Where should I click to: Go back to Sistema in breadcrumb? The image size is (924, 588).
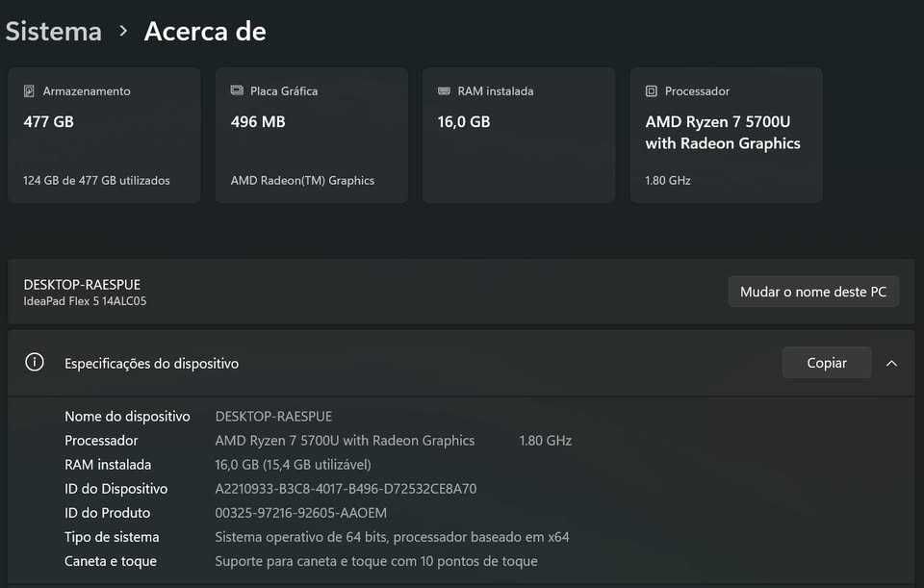pyautogui.click(x=53, y=31)
